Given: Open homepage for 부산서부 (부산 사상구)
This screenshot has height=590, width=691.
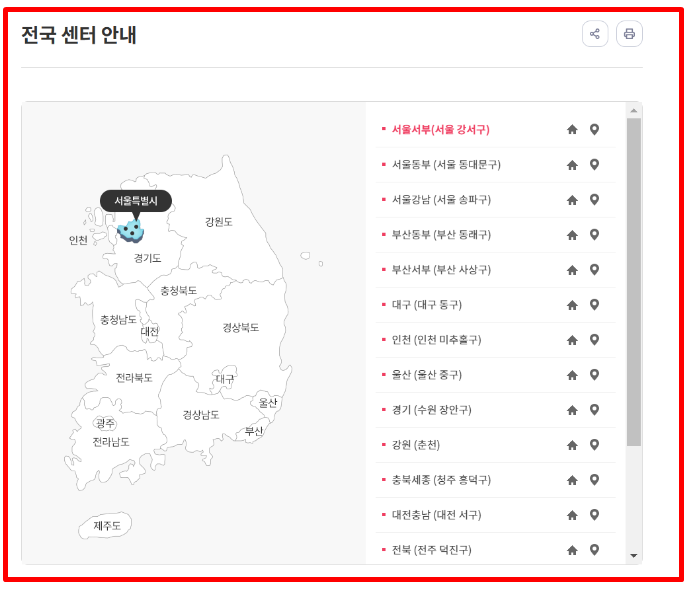Looking at the screenshot, I should coord(572,270).
